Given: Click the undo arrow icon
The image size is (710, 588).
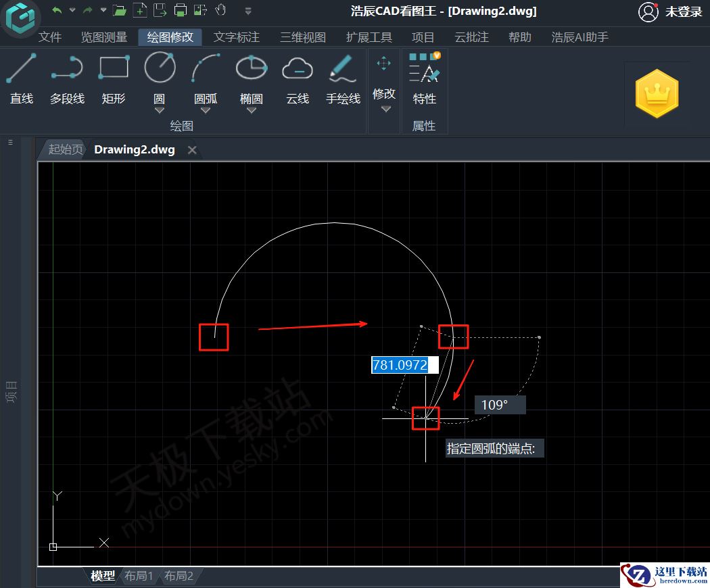Looking at the screenshot, I should pyautogui.click(x=57, y=10).
